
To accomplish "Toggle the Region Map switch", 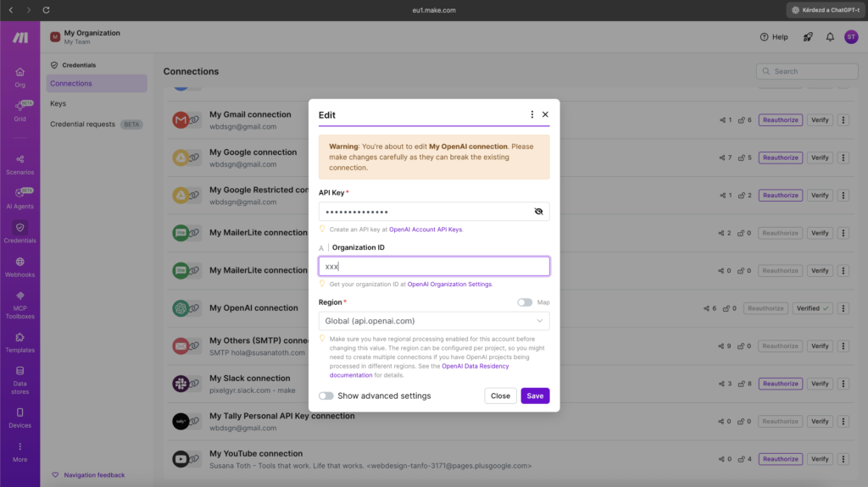I will coord(524,302).
